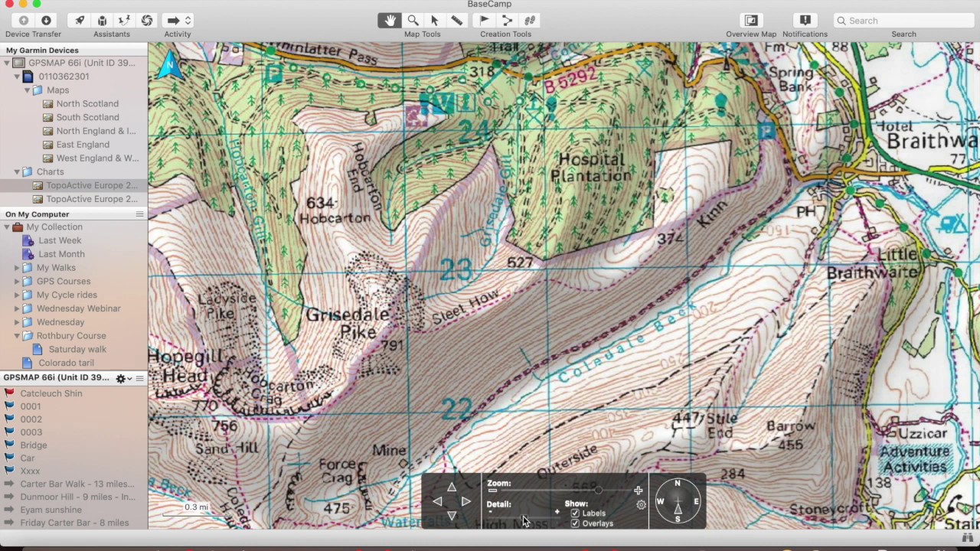Select the Last Week smart list

click(60, 240)
